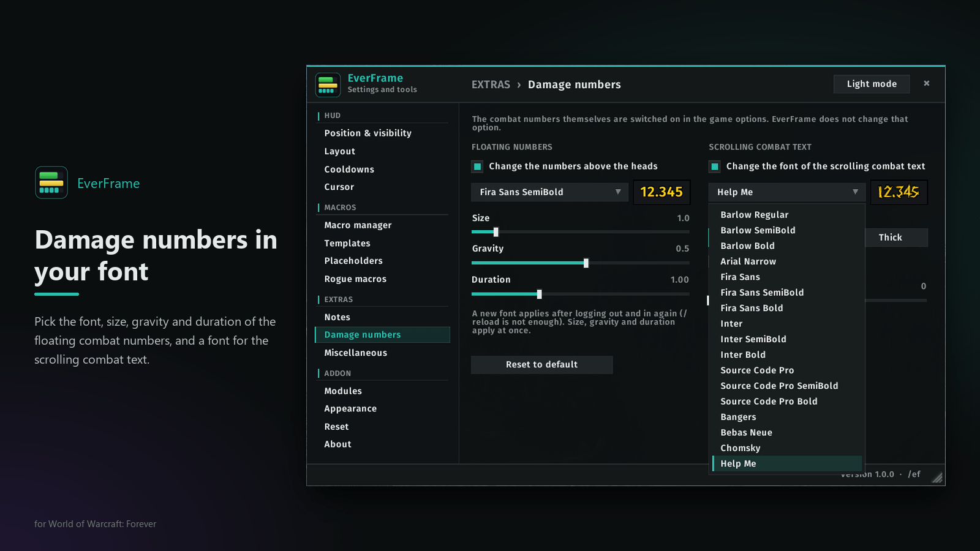This screenshot has height=551, width=980.
Task: Toggle scrolling combat text font checkbox
Action: coord(714,167)
